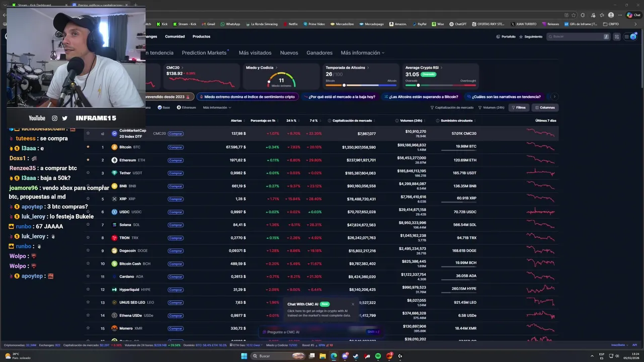Click the Ethereum coin logo
Image resolution: width=644 pixels, height=362 pixels.
tap(114, 160)
